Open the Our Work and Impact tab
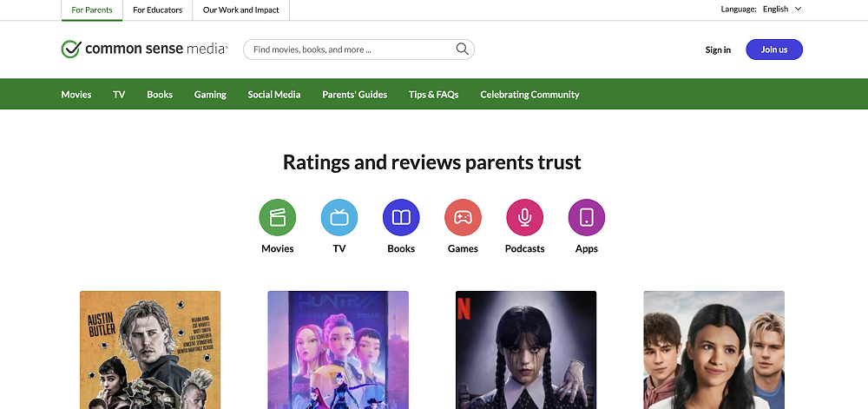Viewport: 868px width, 409px height. click(240, 10)
